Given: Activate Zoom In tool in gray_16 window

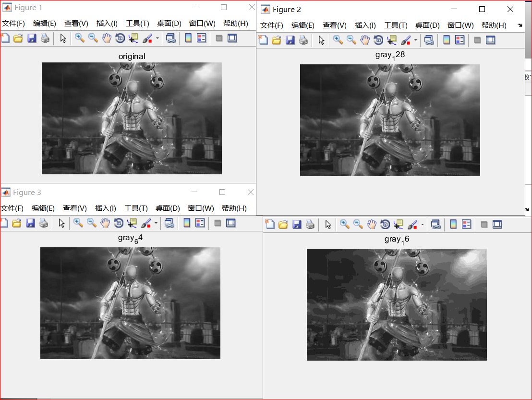Looking at the screenshot, I should click(345, 225).
